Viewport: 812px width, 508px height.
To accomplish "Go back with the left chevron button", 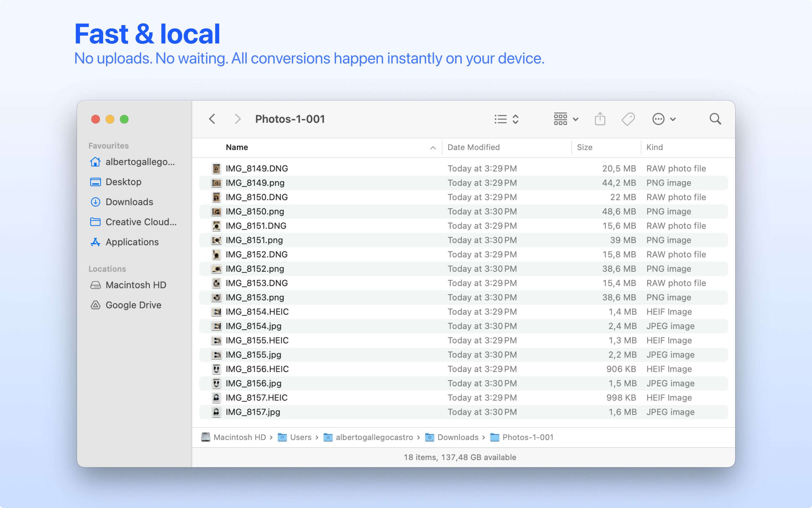I will coord(212,119).
